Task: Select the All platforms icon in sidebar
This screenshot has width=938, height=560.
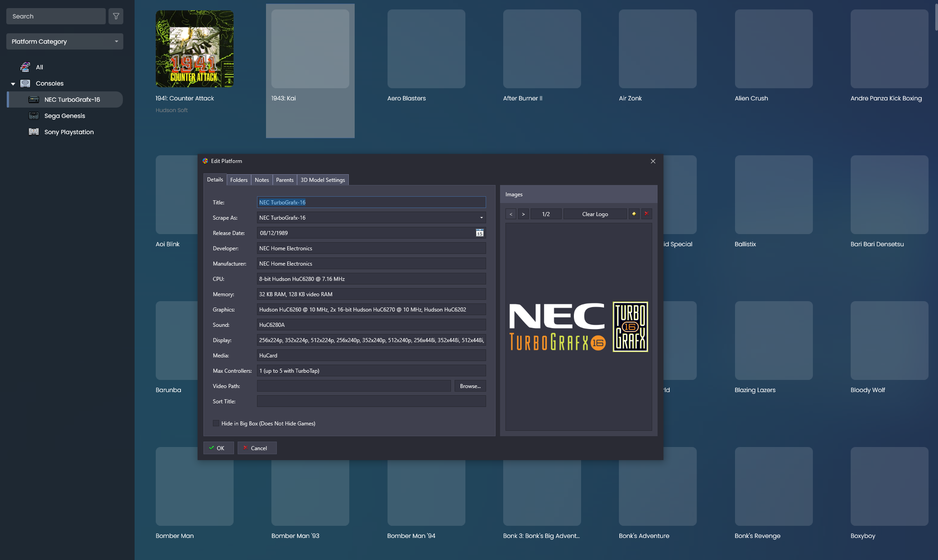Action: tap(25, 67)
